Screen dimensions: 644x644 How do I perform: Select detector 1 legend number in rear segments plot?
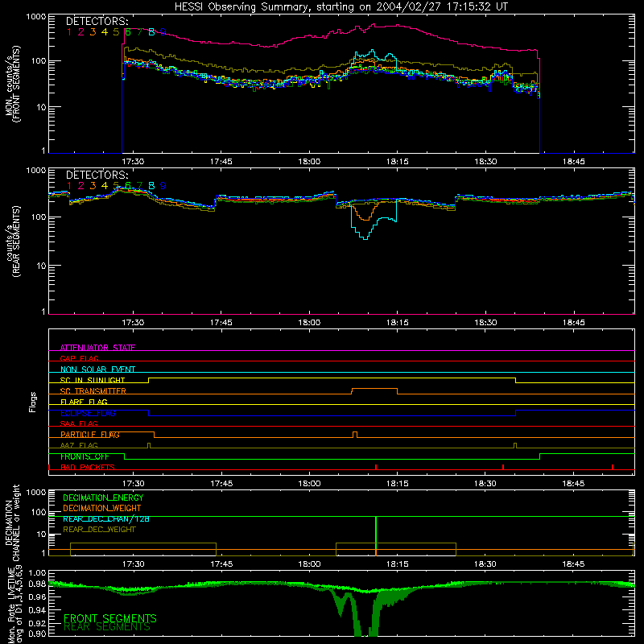click(69, 186)
